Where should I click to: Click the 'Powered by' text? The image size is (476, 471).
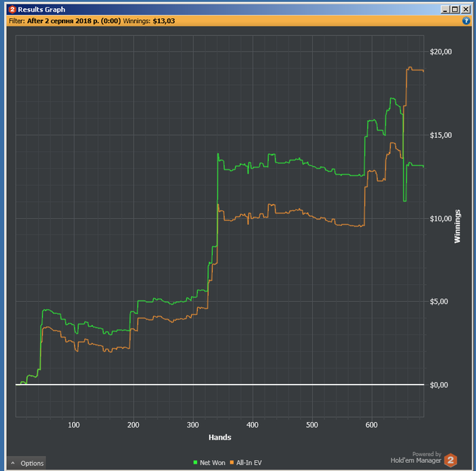click(x=426, y=454)
